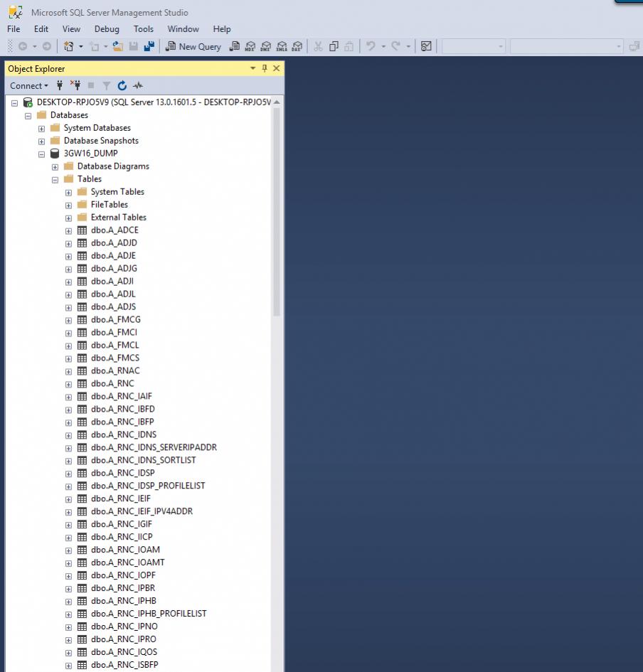Select the dbo.A_RNC_IDNS_SERVERIPADDR table

pyautogui.click(x=154, y=447)
